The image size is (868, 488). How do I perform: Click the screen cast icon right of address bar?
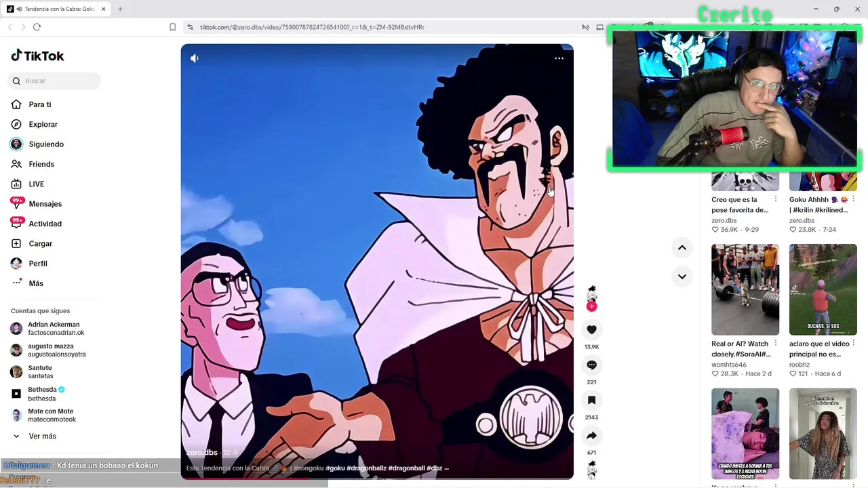(x=600, y=27)
